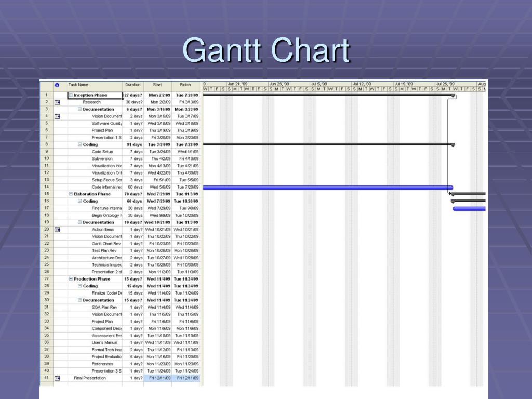
Task: Click the Jun 21, '09 timescale header
Action: coord(247,84)
